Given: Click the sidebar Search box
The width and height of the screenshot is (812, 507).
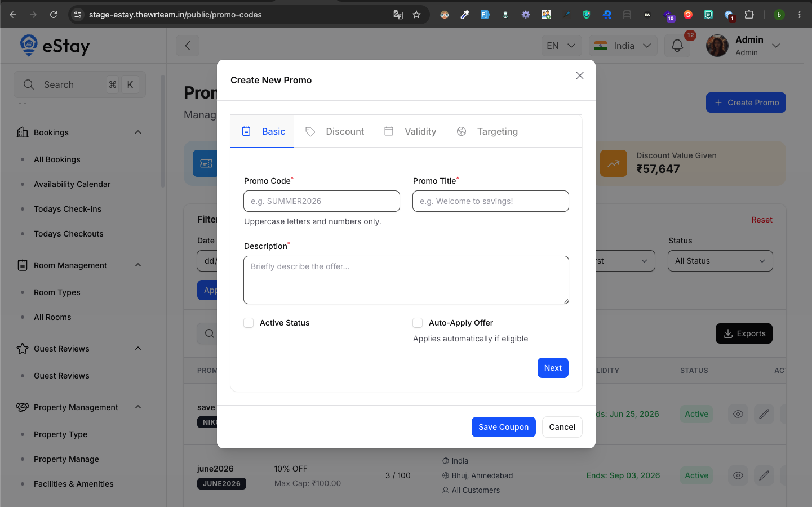Looking at the screenshot, I should [x=79, y=84].
